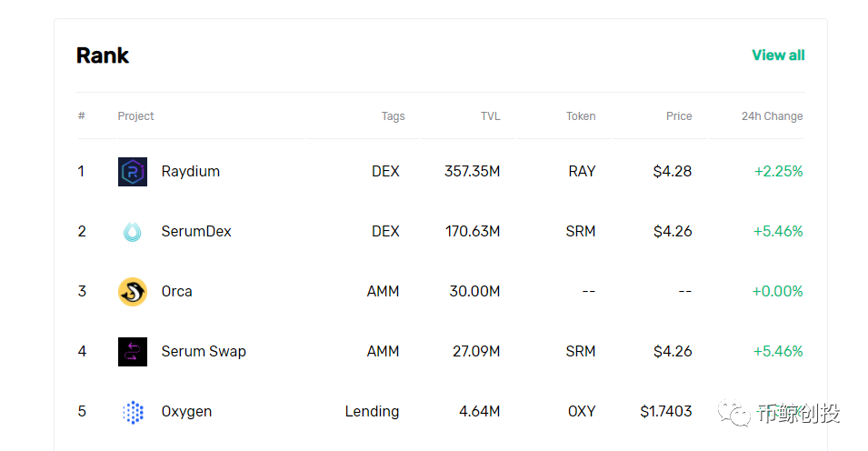Screen dimensions: 868x451
Task: Click the Serum Swap arrows logo icon
Action: pyautogui.click(x=133, y=352)
